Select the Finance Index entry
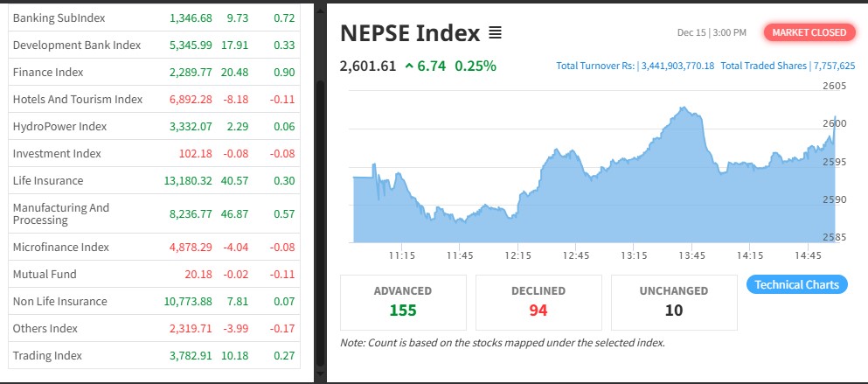Viewport: 868px width, 384px height. point(48,72)
